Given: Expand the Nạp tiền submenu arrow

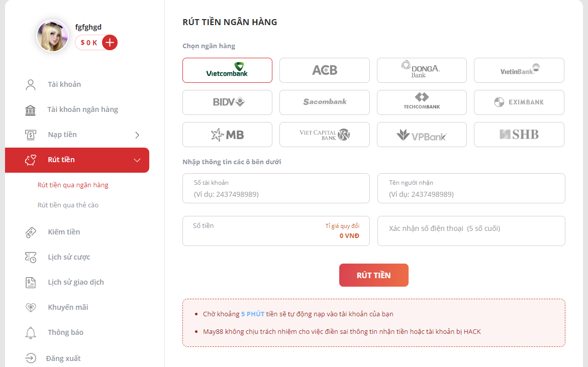Looking at the screenshot, I should tap(137, 135).
